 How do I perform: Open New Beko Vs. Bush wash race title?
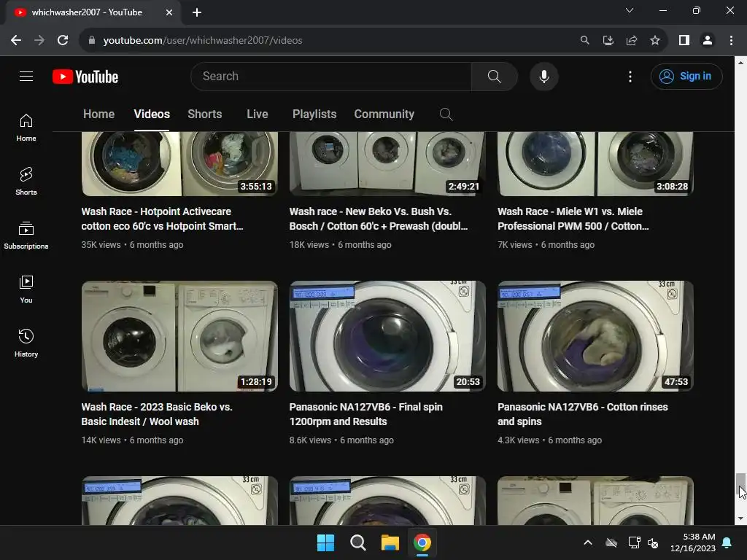tap(379, 219)
